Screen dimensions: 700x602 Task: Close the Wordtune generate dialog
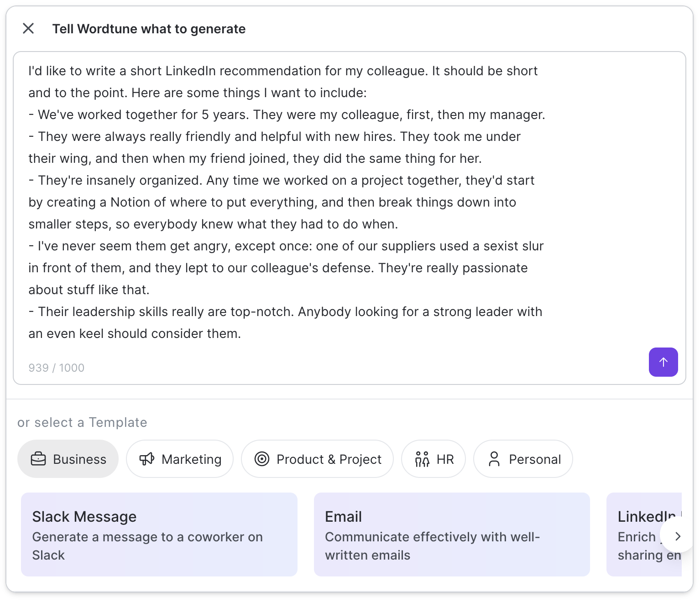(28, 28)
